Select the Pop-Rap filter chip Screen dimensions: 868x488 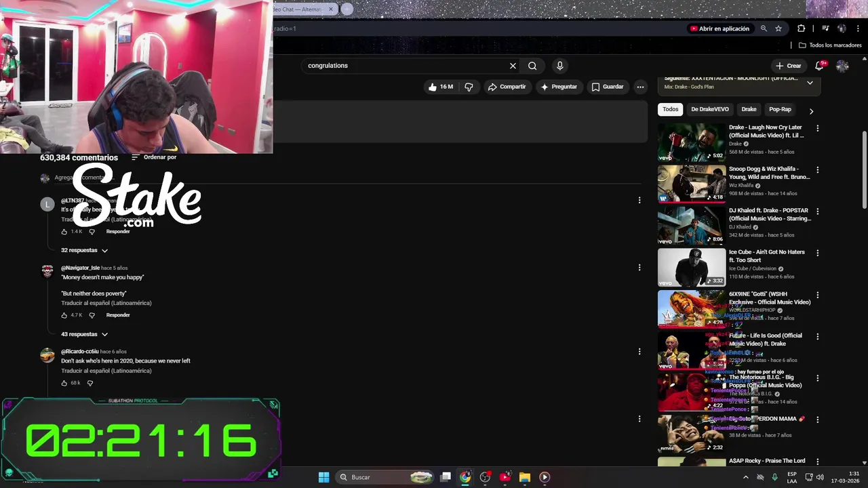click(x=780, y=109)
